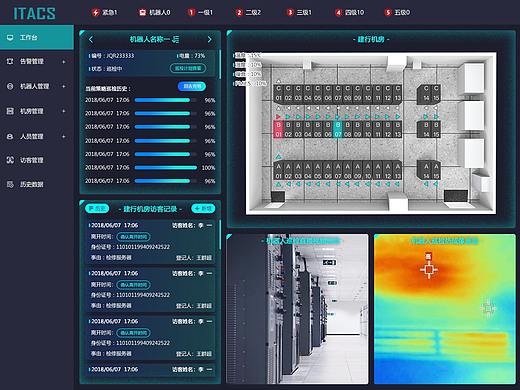Image resolution: width=520 pixels, height=390 pixels.
Task: Click the icon beside 告警管理
Action: 10,61
